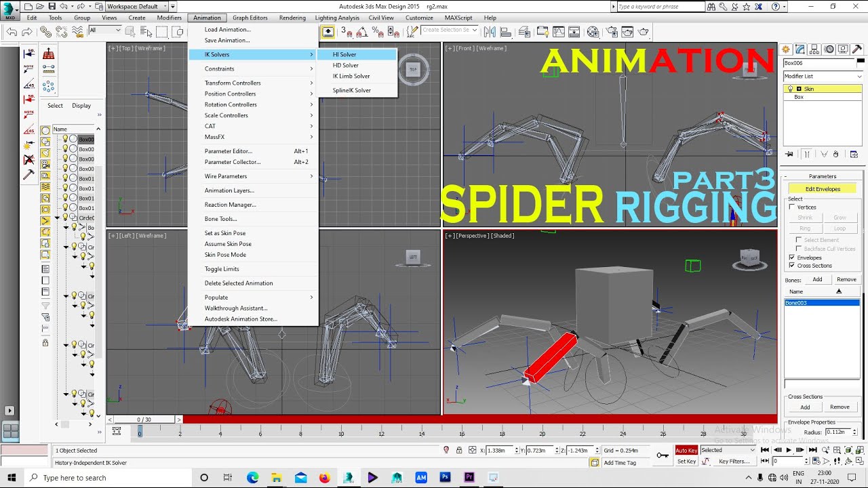
Task: Select Bone003 in the bones list
Action: click(x=822, y=303)
